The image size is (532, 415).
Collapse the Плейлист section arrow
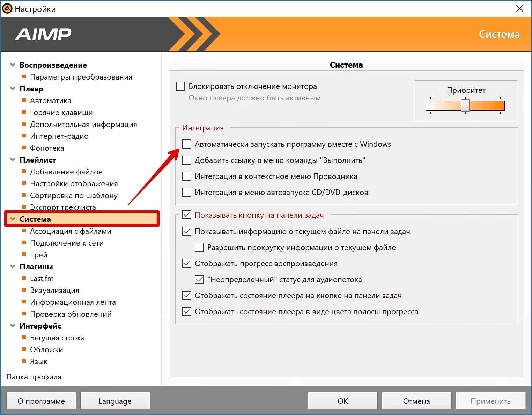(x=13, y=160)
